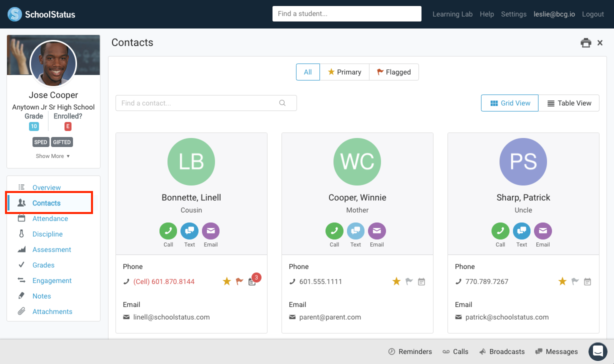Viewport: 614px width, 364px height.
Task: Open notes icon with badge 3 for Linell
Action: pos(252,282)
